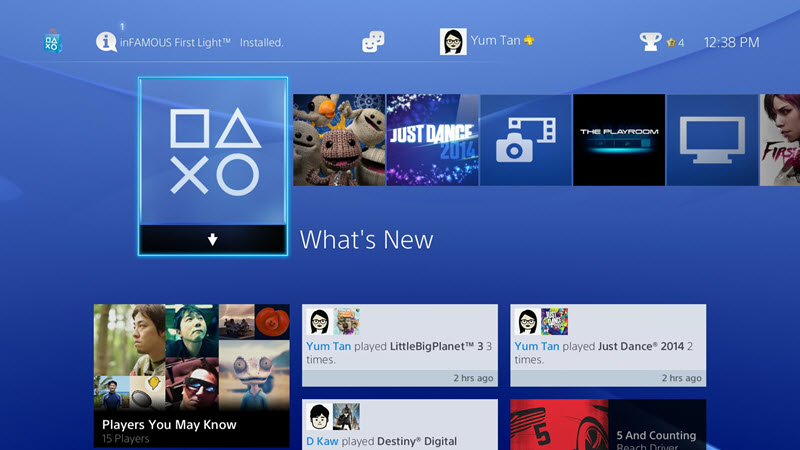Click the Yum Tan name in Just Dance activity

[534, 347]
